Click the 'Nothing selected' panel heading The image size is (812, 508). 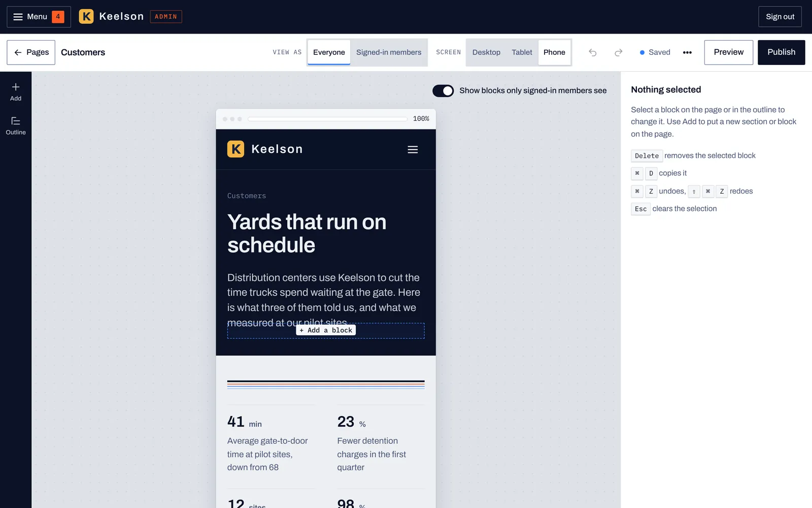pyautogui.click(x=666, y=89)
